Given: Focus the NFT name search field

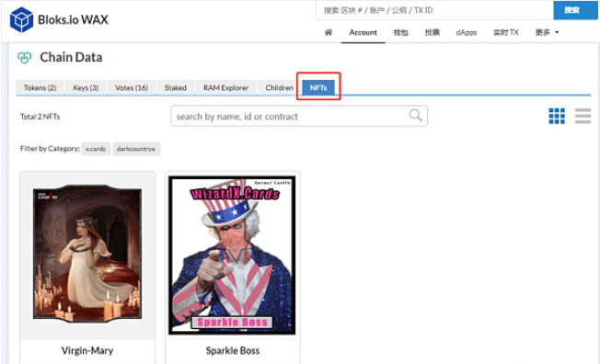Looking at the screenshot, I should click(x=299, y=116).
